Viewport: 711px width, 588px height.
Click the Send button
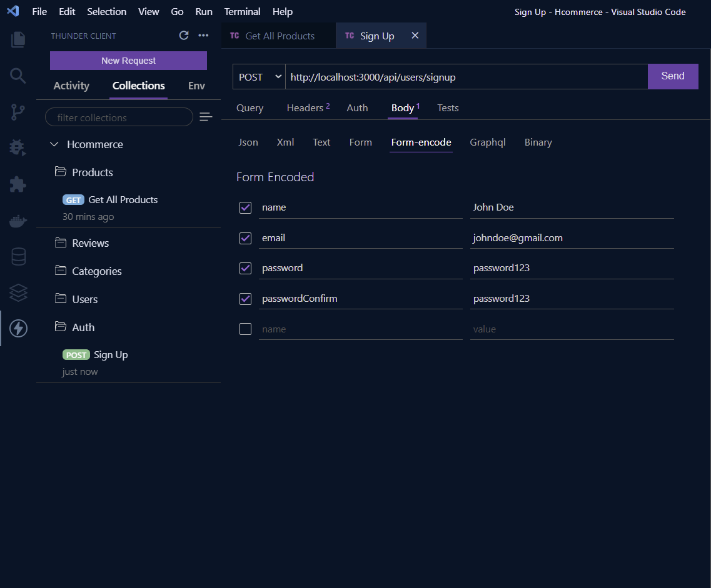(673, 76)
